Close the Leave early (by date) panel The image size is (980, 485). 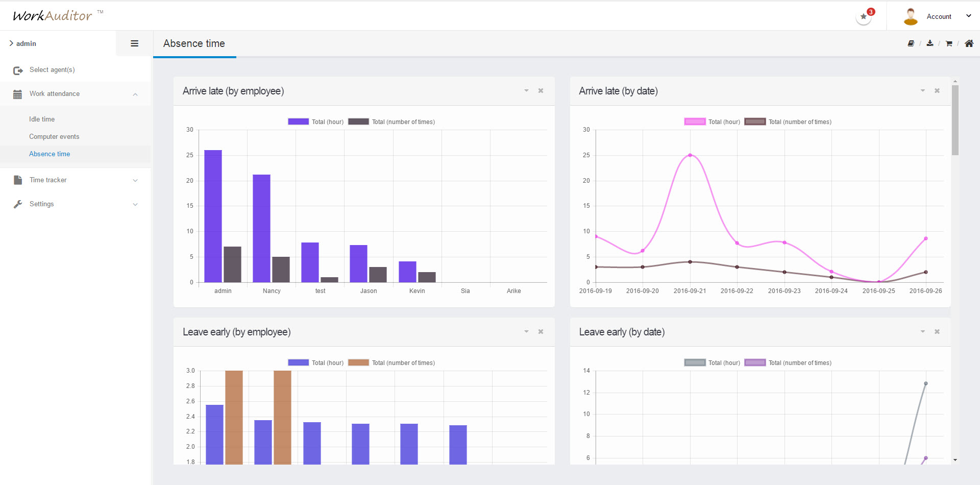point(937,332)
